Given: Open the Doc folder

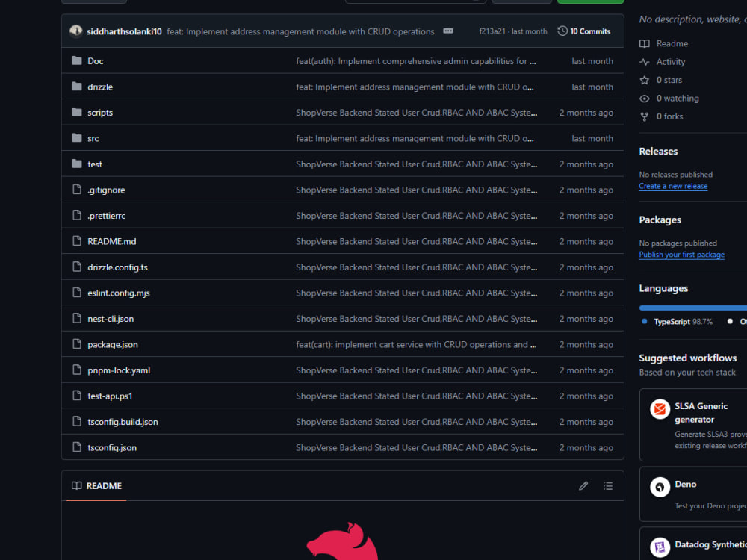Looking at the screenshot, I should (96, 61).
